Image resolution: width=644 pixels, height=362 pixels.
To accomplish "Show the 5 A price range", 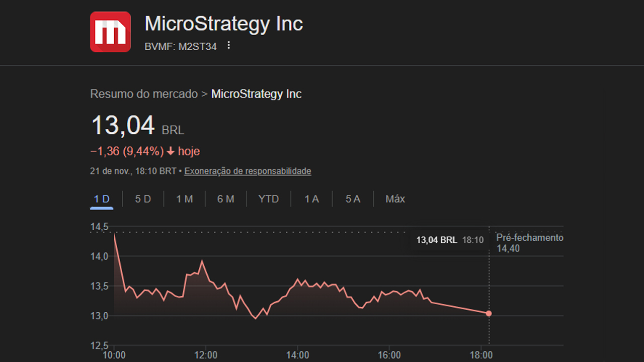I will (353, 199).
